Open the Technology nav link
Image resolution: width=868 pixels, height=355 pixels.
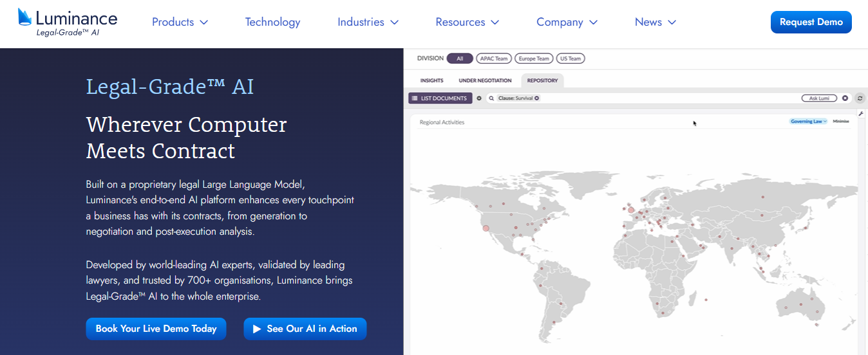[272, 22]
